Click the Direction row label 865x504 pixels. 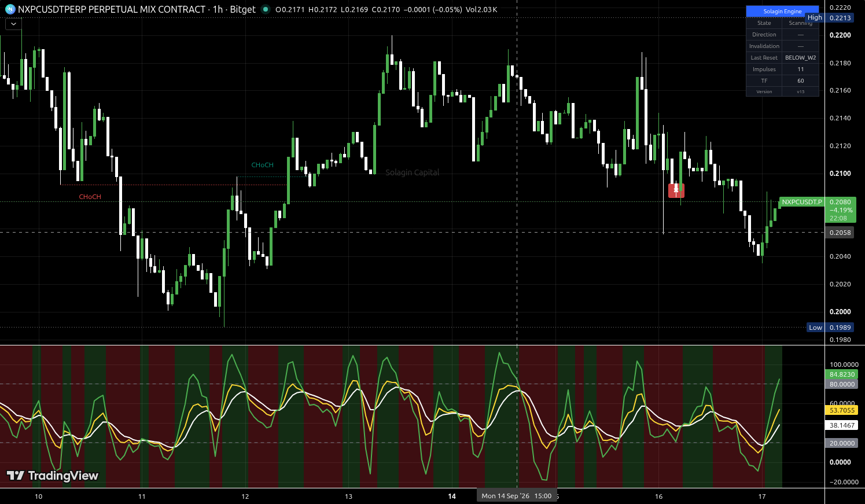(764, 35)
